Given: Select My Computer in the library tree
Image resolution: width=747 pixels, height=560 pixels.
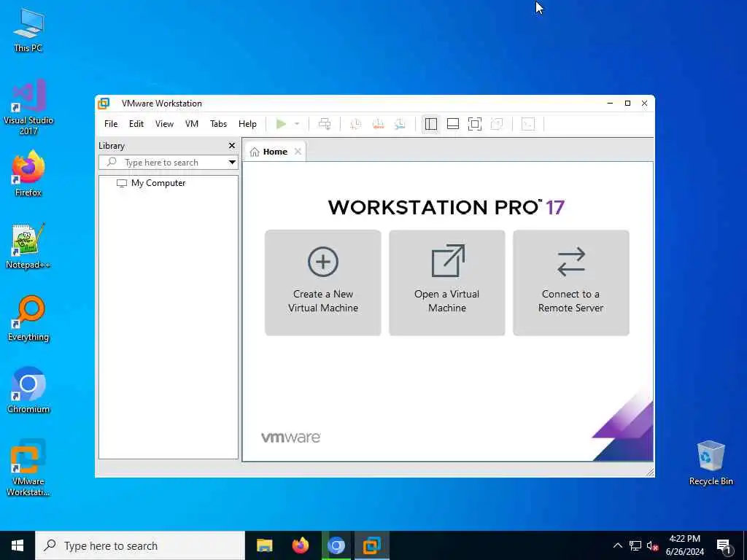Looking at the screenshot, I should click(x=151, y=183).
